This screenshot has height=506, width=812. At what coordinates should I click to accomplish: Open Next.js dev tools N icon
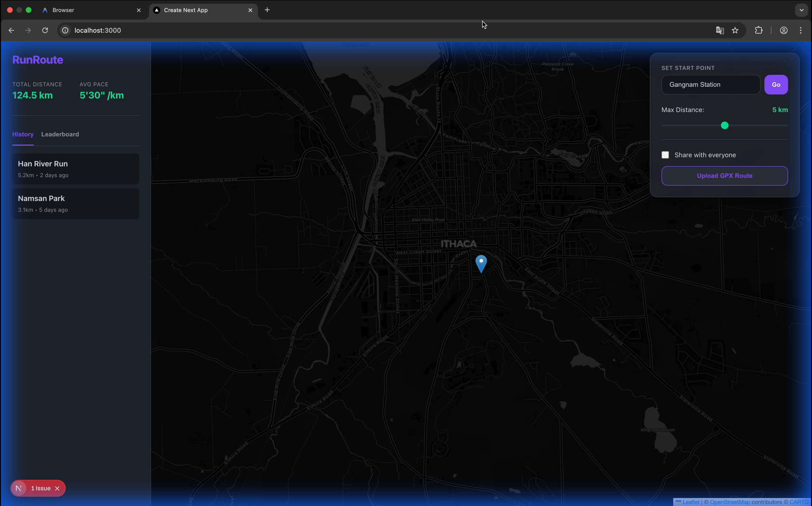coord(19,488)
